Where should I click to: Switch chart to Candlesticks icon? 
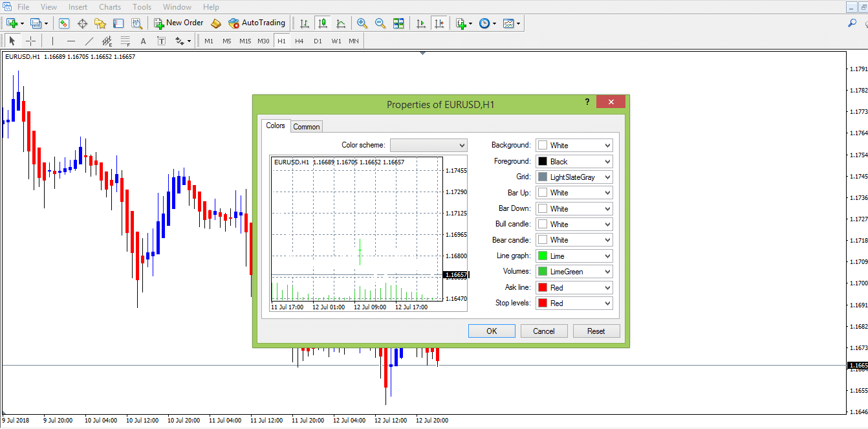coord(323,23)
